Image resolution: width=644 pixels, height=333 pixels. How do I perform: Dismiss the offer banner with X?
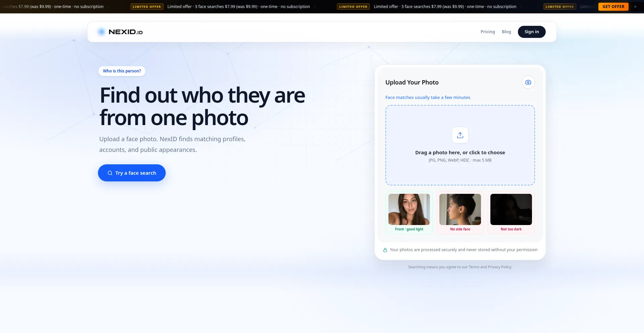tap(635, 7)
